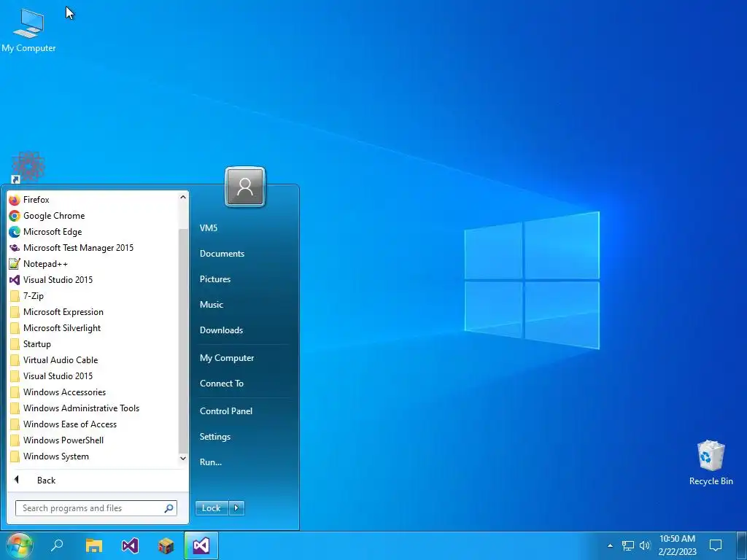
Task: Click the programs list scrollbar thumb
Action: (x=183, y=341)
